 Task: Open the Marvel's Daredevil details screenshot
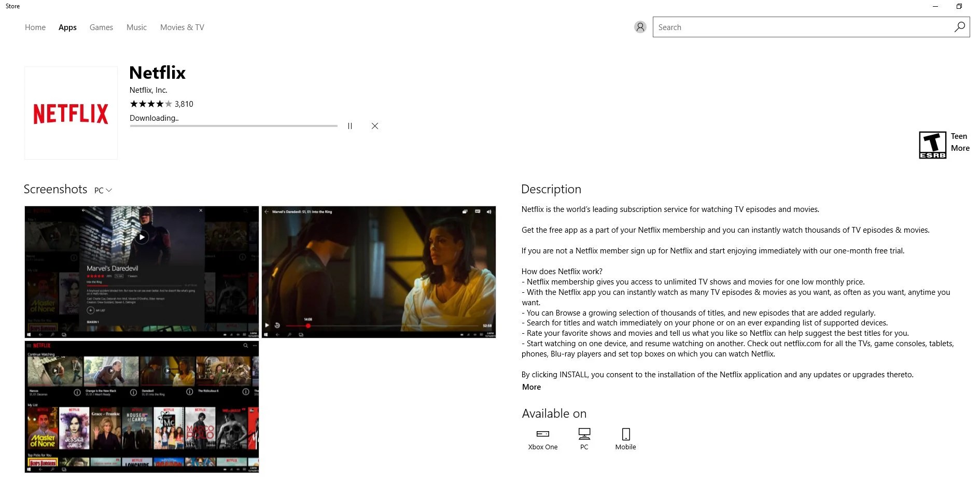point(142,272)
